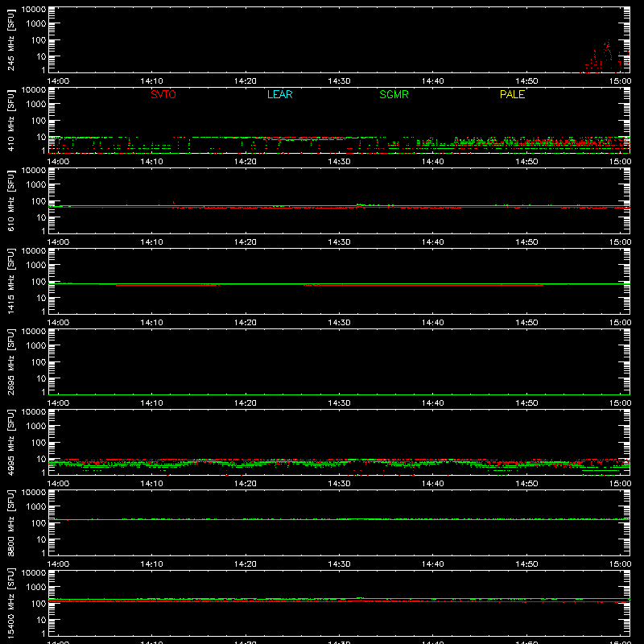644x644 pixels.
Task: Click the 10000 tick label on 245 MHz axis
Action: pos(34,10)
